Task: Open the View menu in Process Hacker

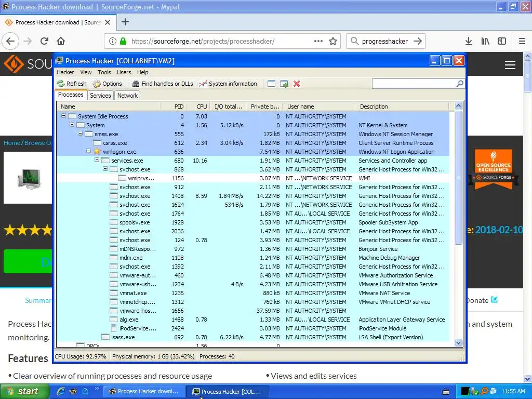Action: coord(86,72)
